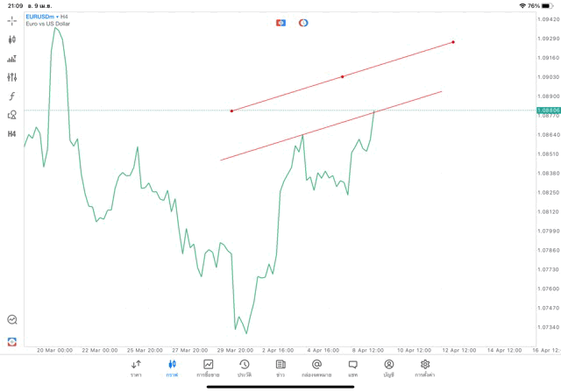Open the การตั้งค่า (Settings) tab
The height and width of the screenshot is (392, 561).
coord(425,368)
